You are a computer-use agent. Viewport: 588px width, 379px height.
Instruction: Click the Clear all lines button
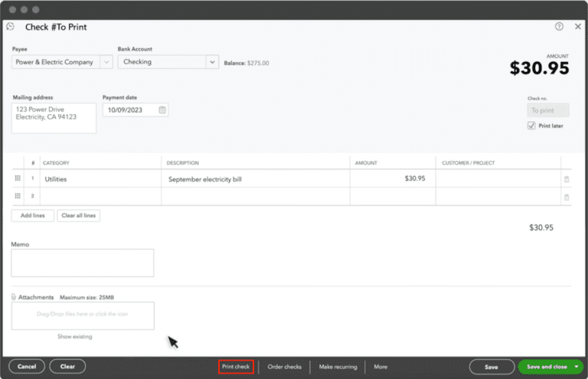point(78,216)
